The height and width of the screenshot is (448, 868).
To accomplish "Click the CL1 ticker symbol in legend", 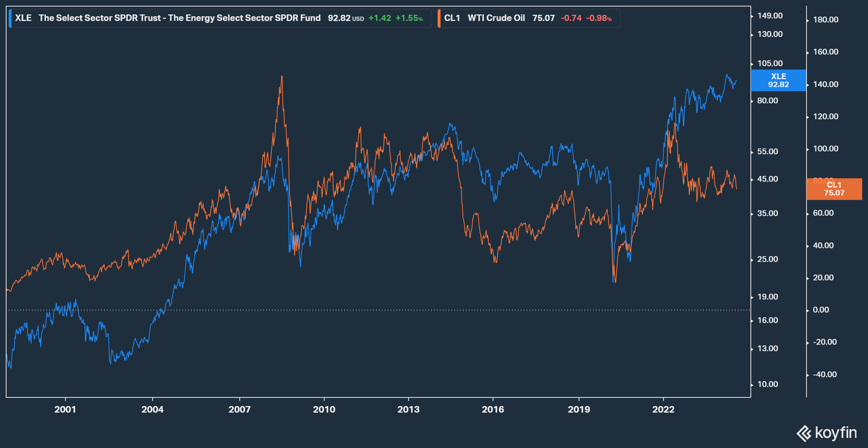I will [452, 18].
